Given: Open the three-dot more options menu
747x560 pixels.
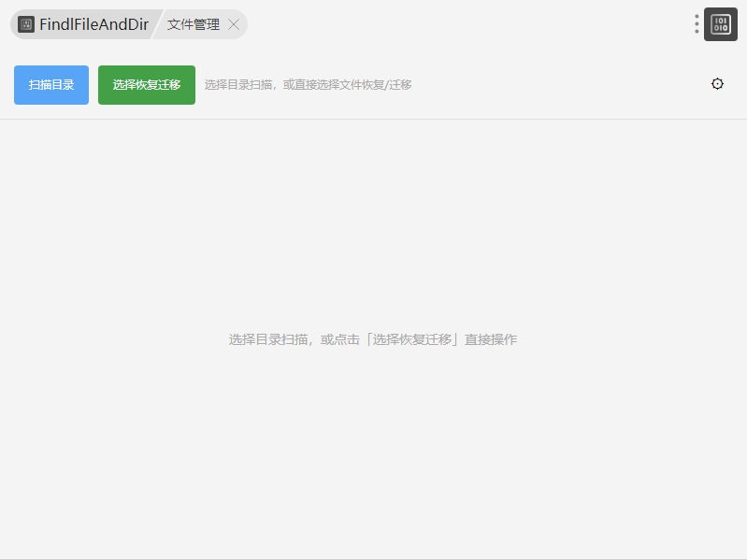Looking at the screenshot, I should 697,24.
